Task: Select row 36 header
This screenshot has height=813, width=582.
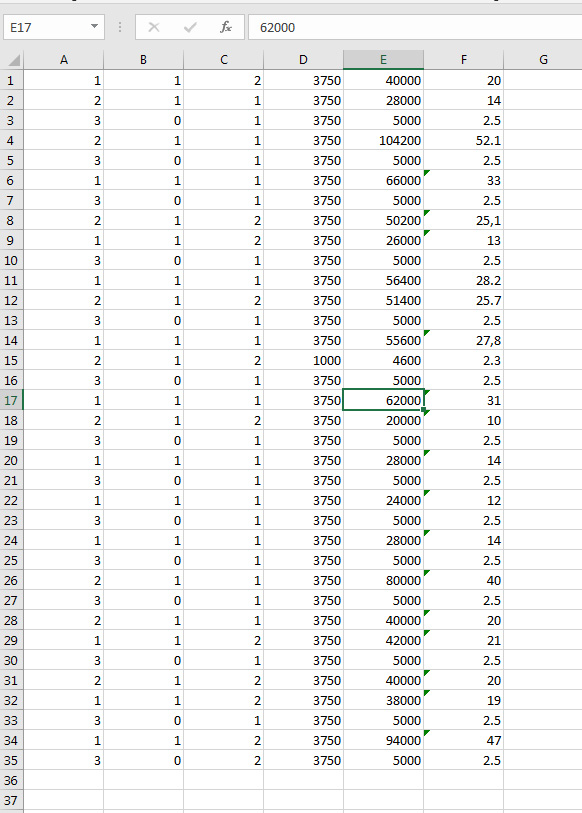Action: pyautogui.click(x=11, y=780)
